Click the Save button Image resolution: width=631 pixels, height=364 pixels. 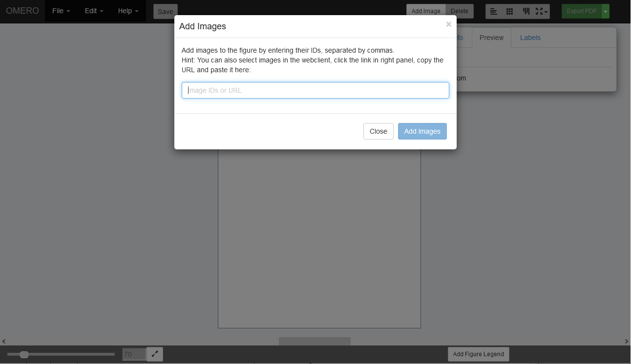click(165, 12)
